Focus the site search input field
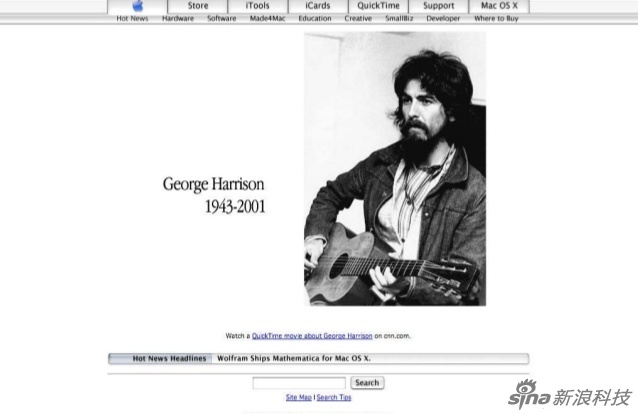The height and width of the screenshot is (414, 638). (299, 383)
